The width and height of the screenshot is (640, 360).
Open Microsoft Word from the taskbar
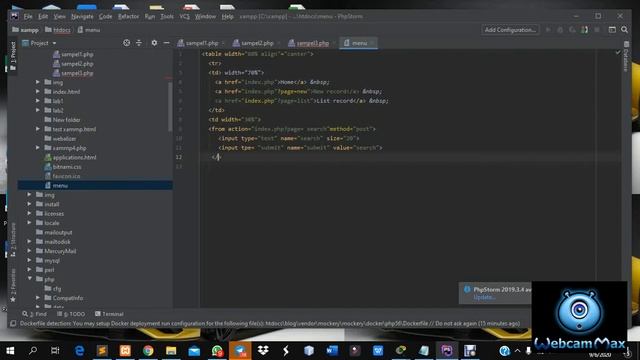(332, 351)
